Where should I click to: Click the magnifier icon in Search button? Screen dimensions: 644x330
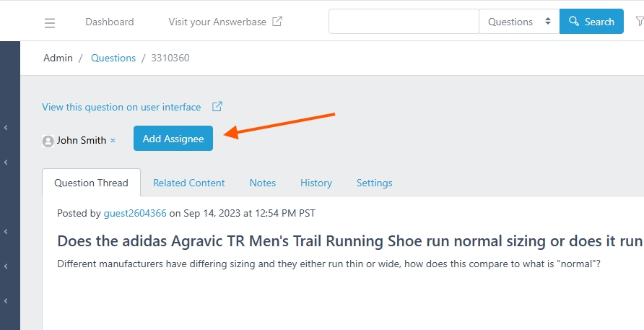point(574,22)
